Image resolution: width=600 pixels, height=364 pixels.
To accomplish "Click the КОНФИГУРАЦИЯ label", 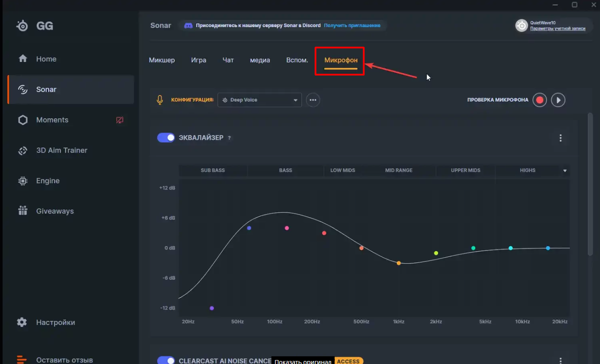I will point(192,100).
